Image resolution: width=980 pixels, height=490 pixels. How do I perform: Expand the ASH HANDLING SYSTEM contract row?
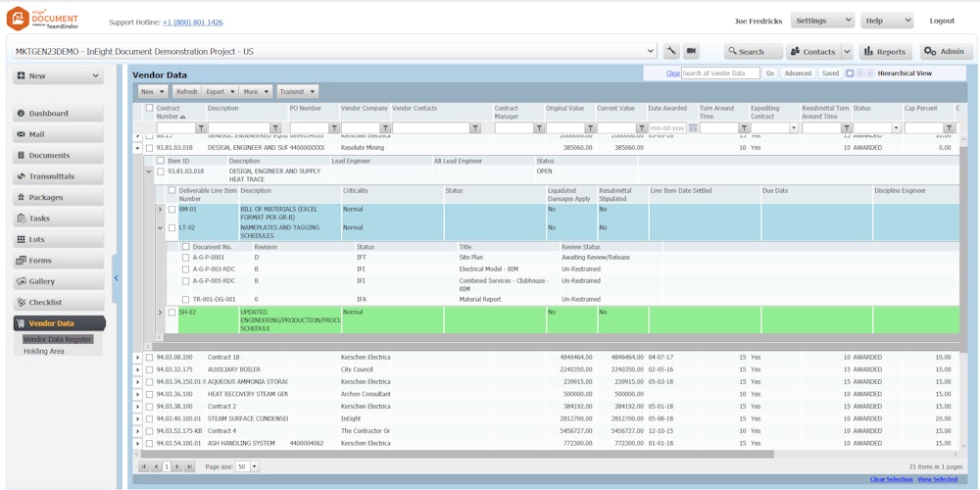click(x=137, y=443)
